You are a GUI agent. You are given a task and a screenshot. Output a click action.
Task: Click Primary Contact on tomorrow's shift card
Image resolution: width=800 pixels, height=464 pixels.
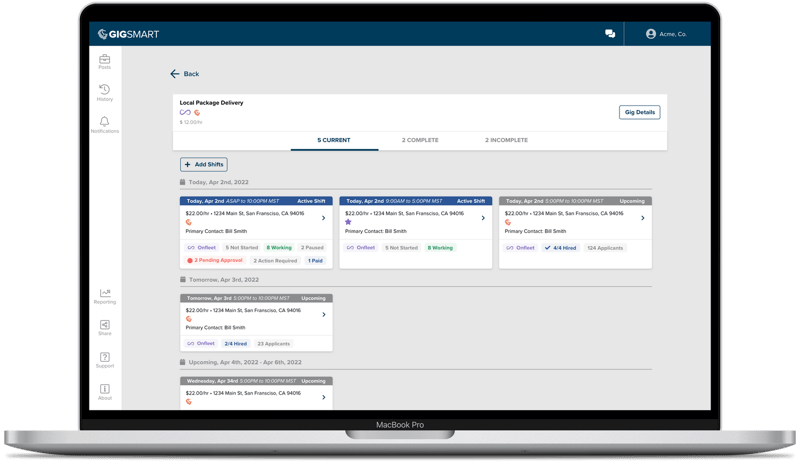215,328
